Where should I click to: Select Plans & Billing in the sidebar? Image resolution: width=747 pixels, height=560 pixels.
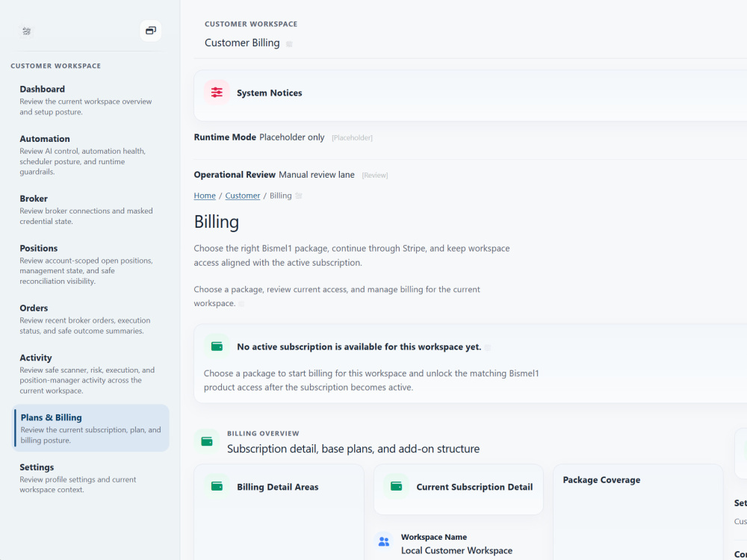point(90,428)
